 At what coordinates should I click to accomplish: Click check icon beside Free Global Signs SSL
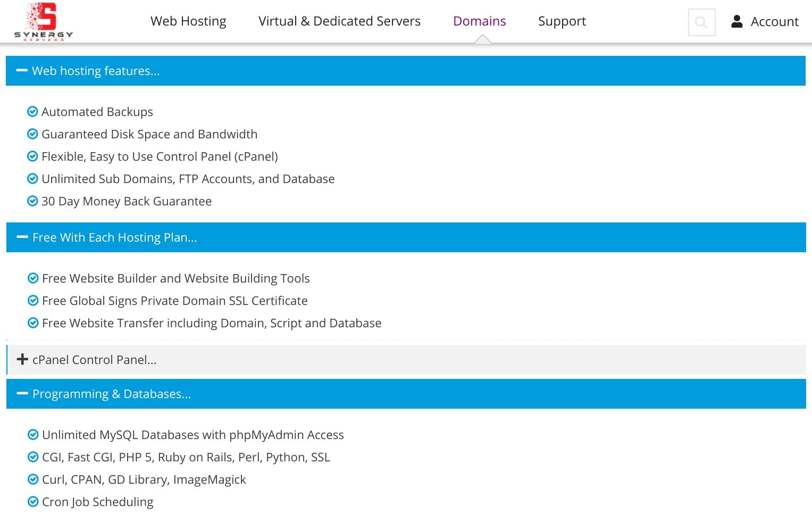pos(33,300)
